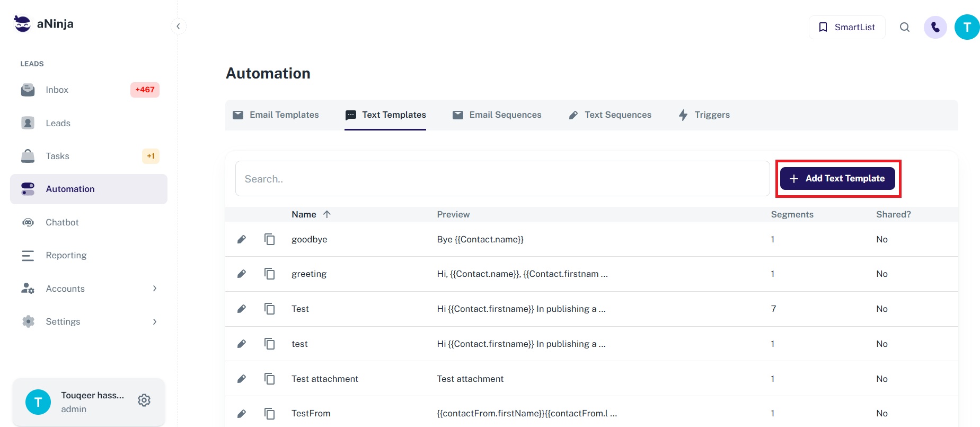
Task: Open the SmartList button
Action: pos(846,27)
